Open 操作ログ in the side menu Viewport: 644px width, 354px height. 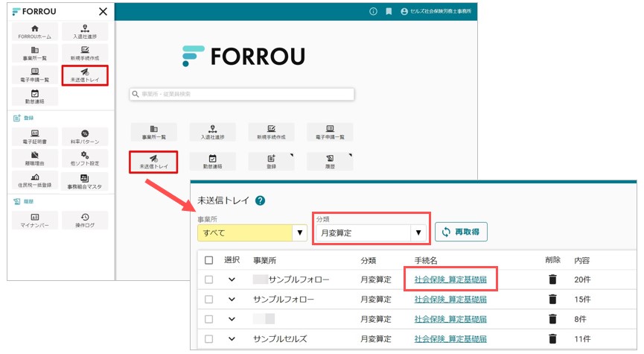pyautogui.click(x=85, y=220)
